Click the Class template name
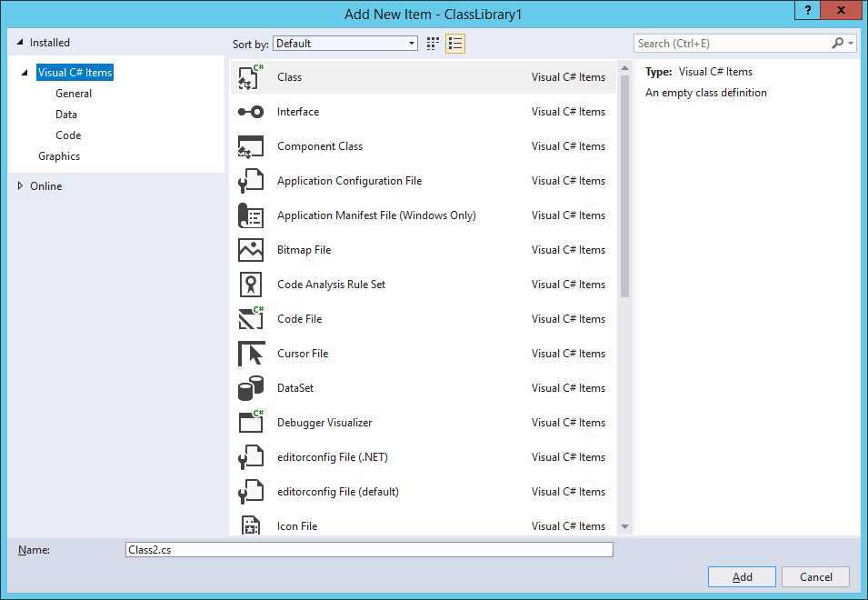The height and width of the screenshot is (600, 868). tap(290, 77)
